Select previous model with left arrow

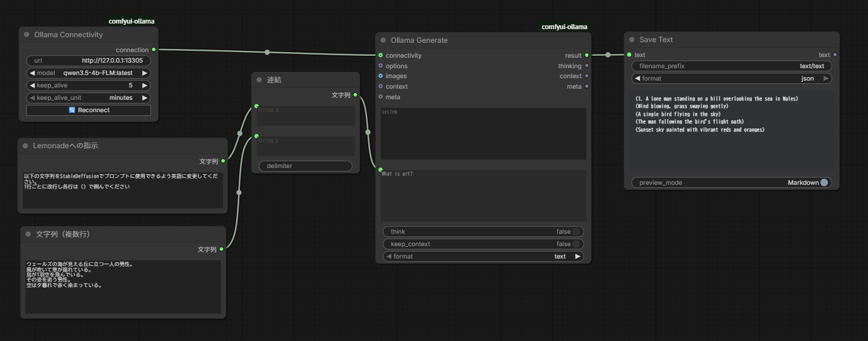tap(32, 73)
